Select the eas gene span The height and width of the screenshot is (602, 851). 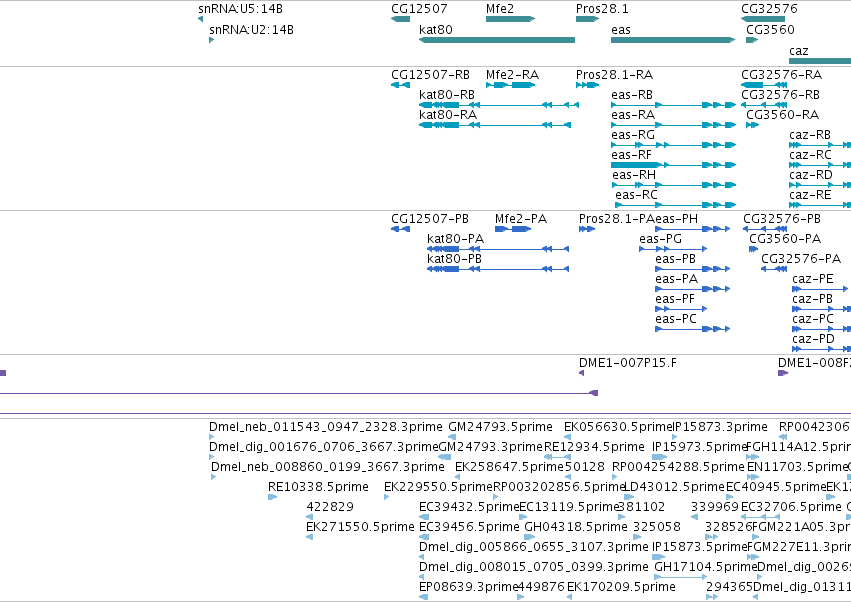[x=673, y=40]
